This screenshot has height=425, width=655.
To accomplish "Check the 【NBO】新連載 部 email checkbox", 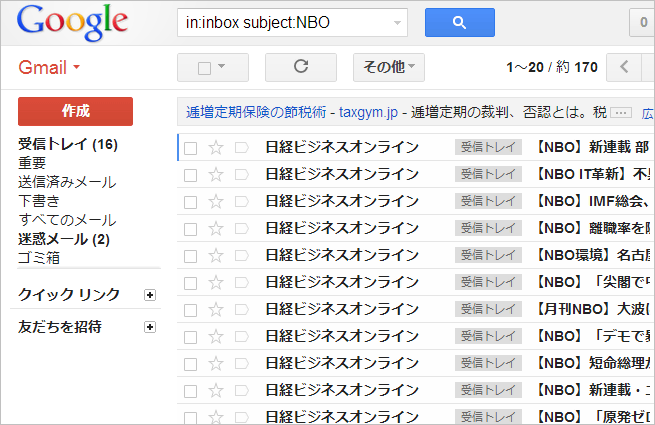I will click(x=190, y=148).
